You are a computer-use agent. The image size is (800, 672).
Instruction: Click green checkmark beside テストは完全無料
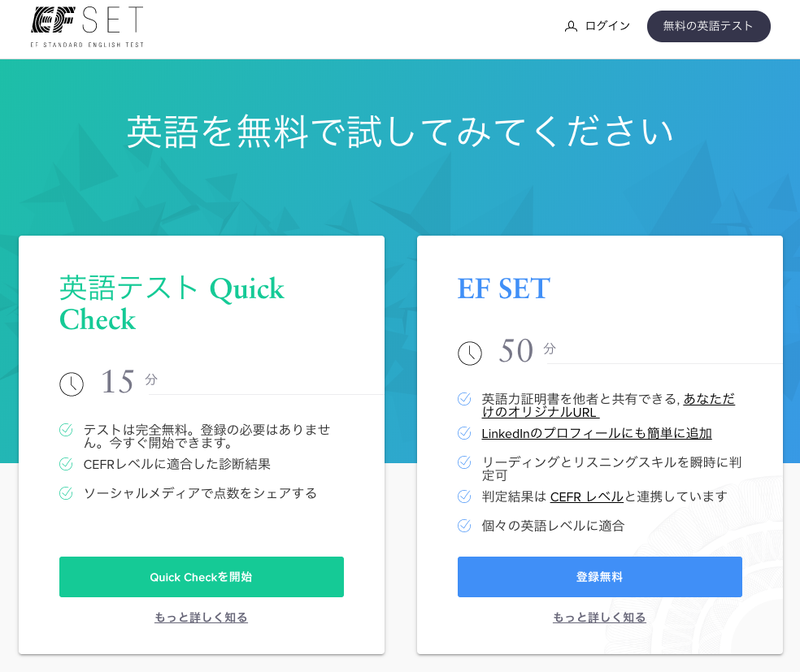66,430
